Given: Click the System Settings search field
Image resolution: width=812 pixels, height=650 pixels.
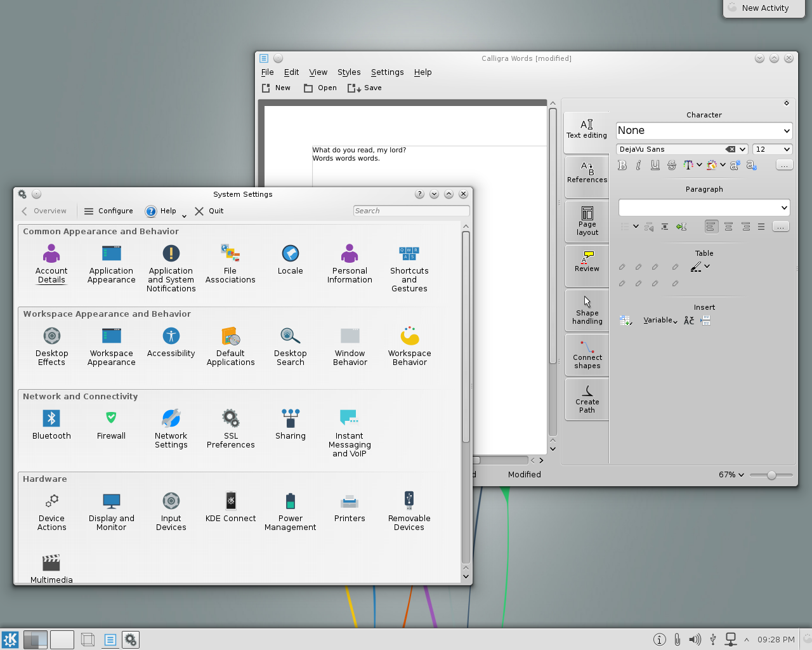Looking at the screenshot, I should (x=411, y=211).
